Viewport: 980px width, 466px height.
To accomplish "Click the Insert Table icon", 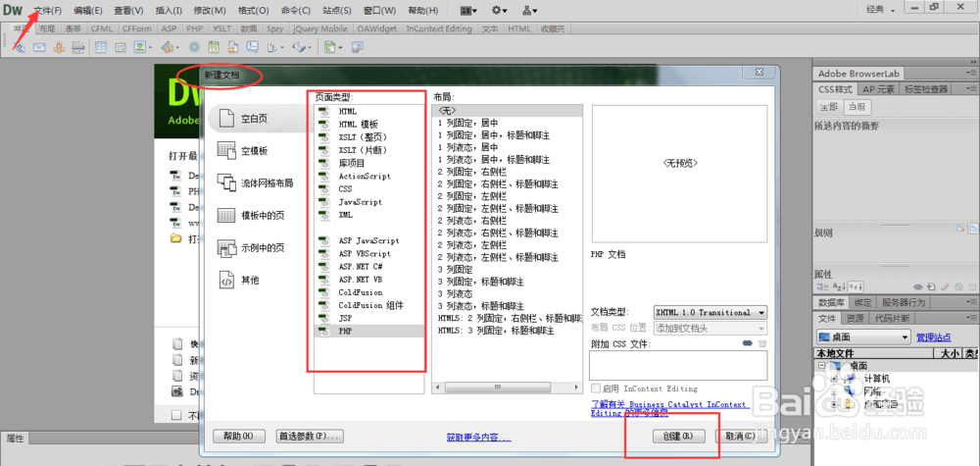I will point(101,47).
